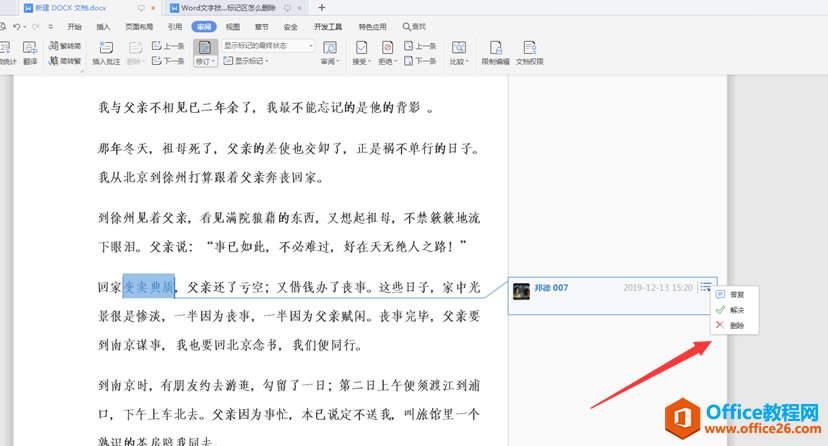Switch to the Word文字技 document tab
Viewport: 828px width, 446px height.
228,8
